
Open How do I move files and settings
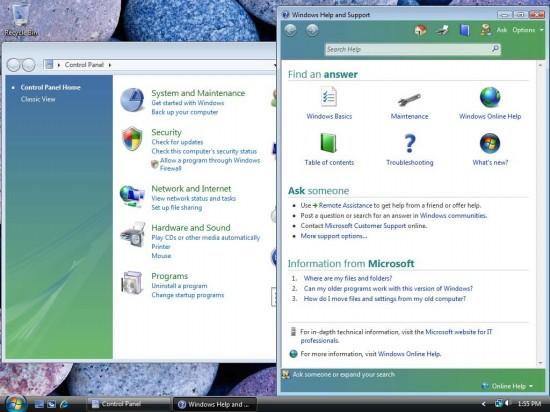click(384, 299)
